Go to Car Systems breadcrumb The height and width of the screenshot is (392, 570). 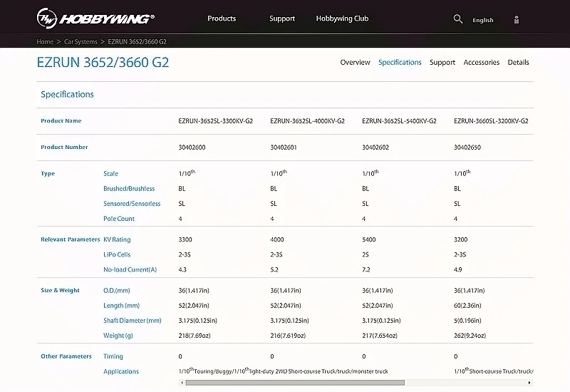coord(81,41)
